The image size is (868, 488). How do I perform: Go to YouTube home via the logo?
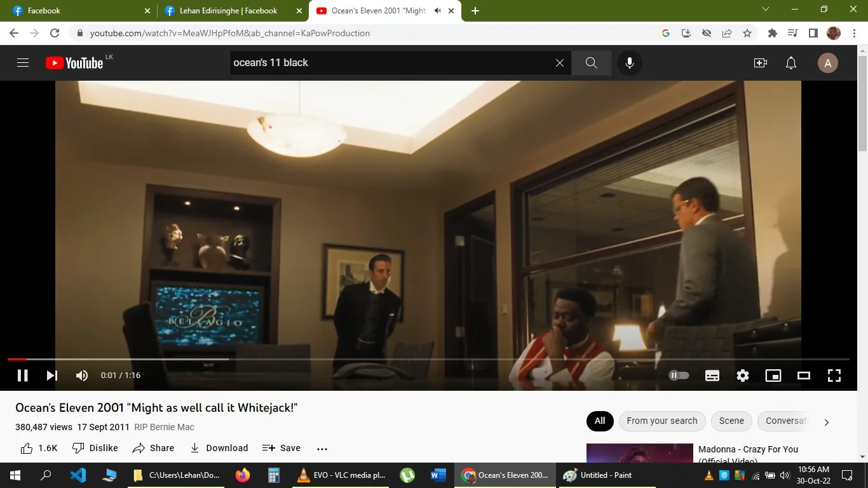tap(74, 63)
